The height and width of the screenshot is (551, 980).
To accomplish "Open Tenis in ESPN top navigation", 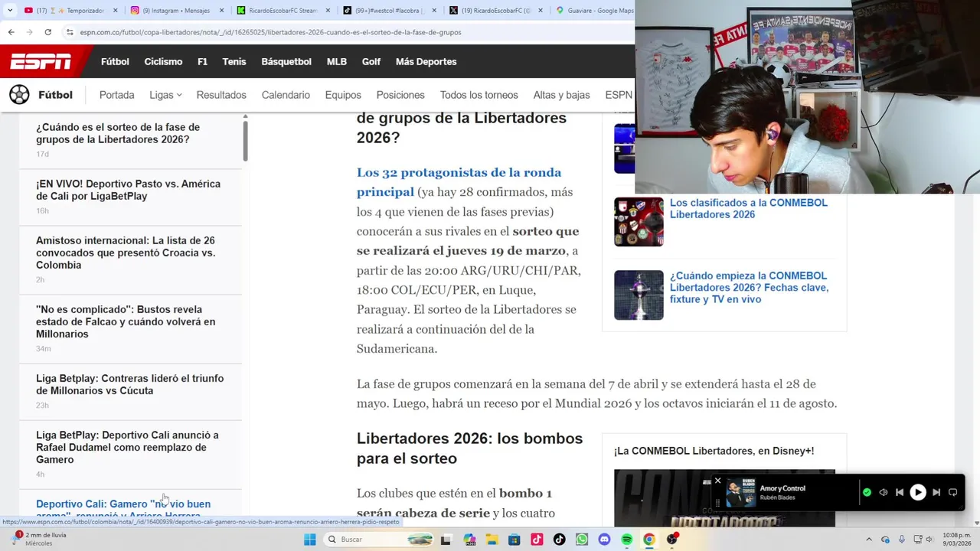I will click(x=234, y=61).
